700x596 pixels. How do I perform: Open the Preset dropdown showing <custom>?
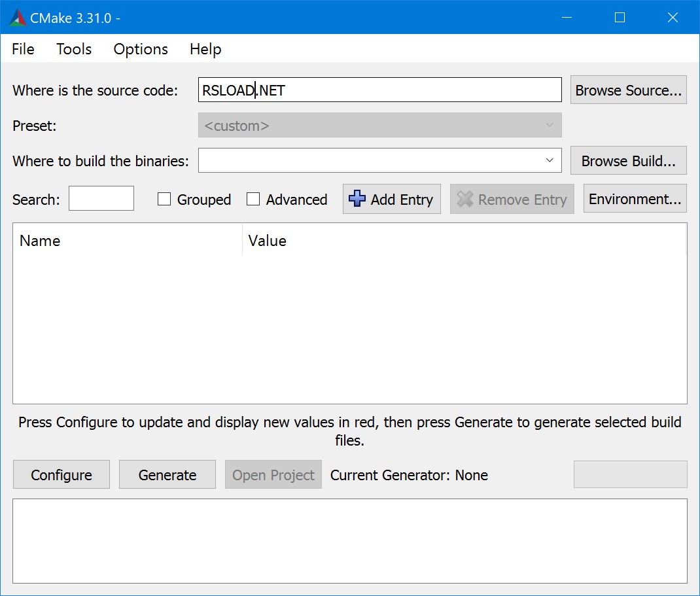pyautogui.click(x=551, y=125)
